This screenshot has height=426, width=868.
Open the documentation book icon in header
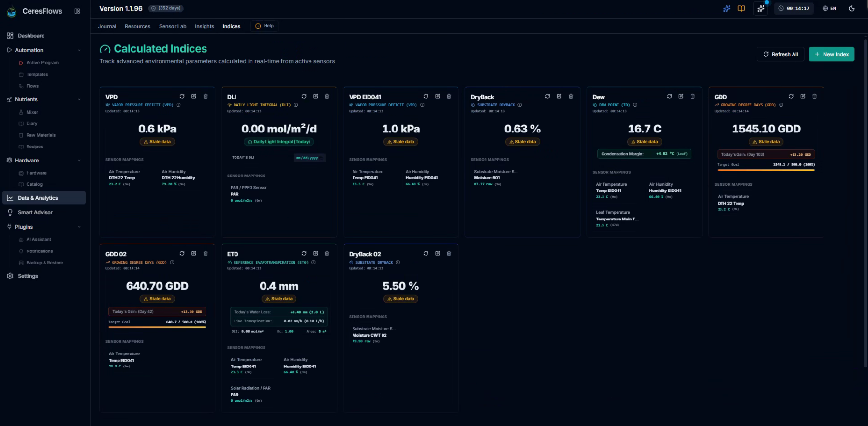click(741, 8)
